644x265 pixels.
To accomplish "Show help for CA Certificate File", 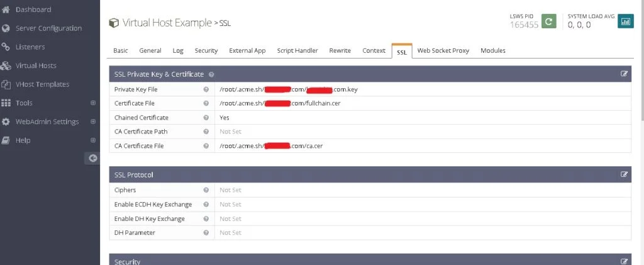I will tap(206, 146).
